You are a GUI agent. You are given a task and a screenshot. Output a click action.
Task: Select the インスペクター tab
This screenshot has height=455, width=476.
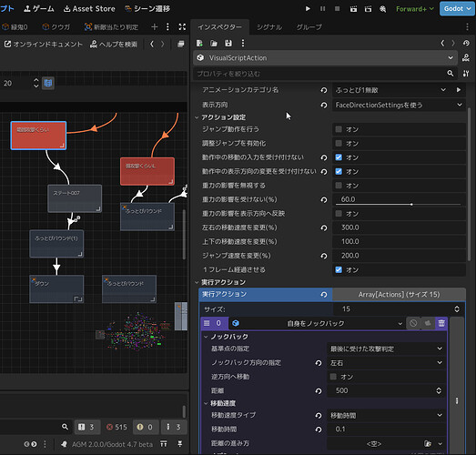(x=220, y=27)
